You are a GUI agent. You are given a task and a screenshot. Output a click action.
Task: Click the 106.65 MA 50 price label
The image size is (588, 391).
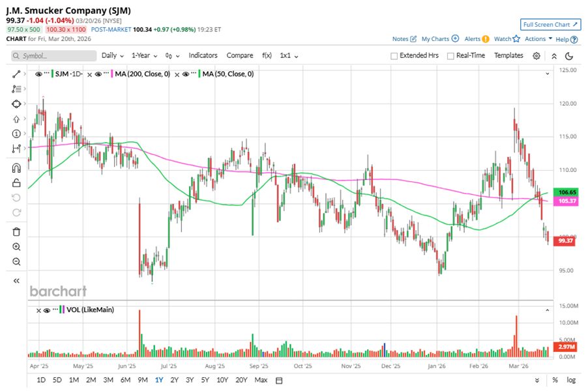click(566, 192)
